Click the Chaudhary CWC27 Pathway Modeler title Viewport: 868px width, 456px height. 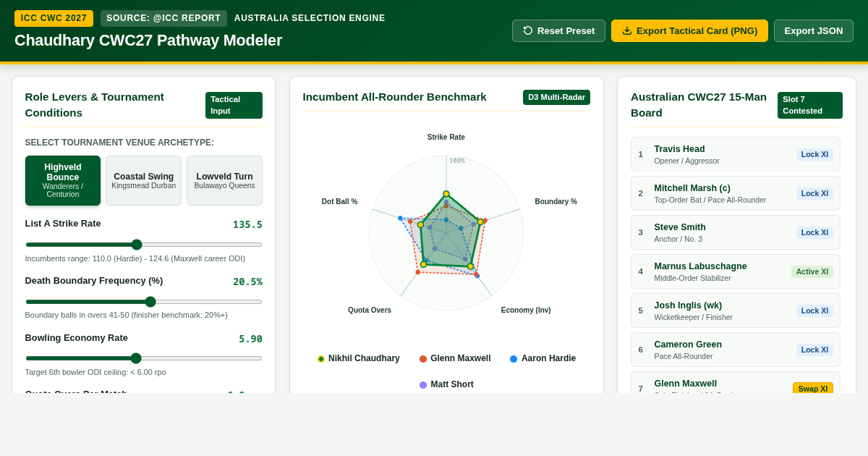(x=148, y=41)
